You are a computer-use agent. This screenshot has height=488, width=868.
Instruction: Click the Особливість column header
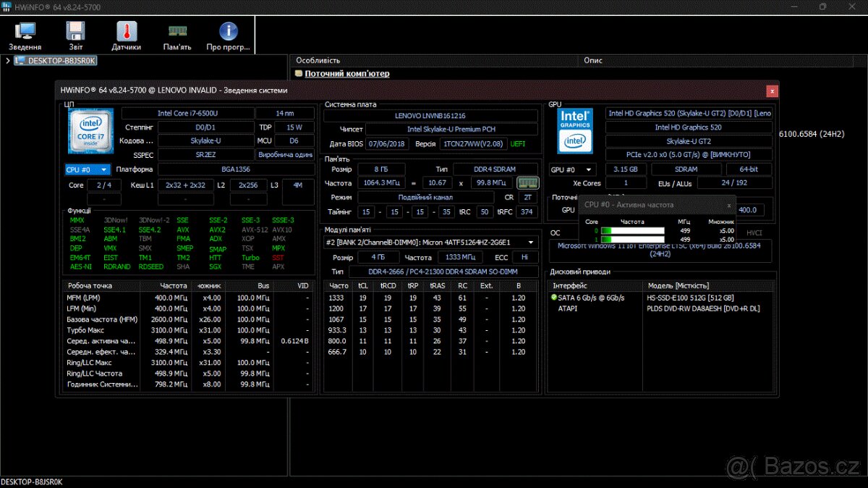click(x=318, y=61)
